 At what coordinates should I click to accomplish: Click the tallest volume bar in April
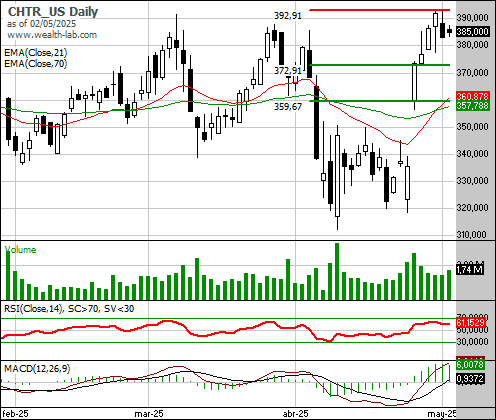point(337,271)
